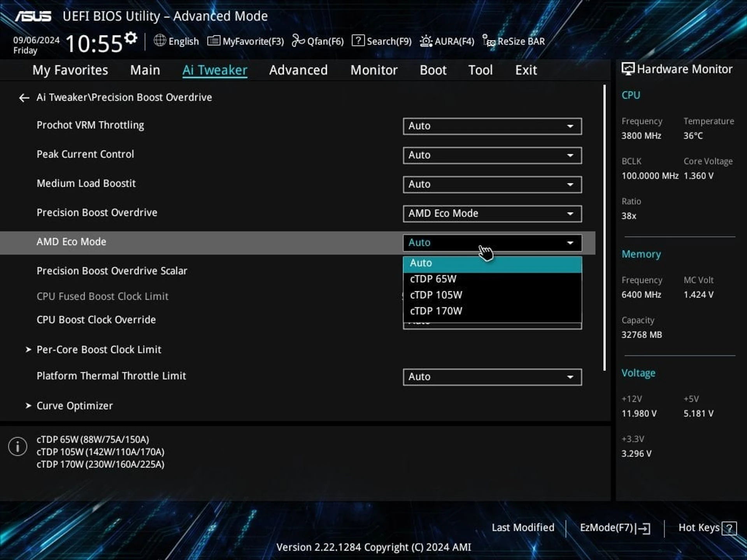Click the Hot Keys question mark icon
This screenshot has height=560, width=747.
pyautogui.click(x=729, y=528)
